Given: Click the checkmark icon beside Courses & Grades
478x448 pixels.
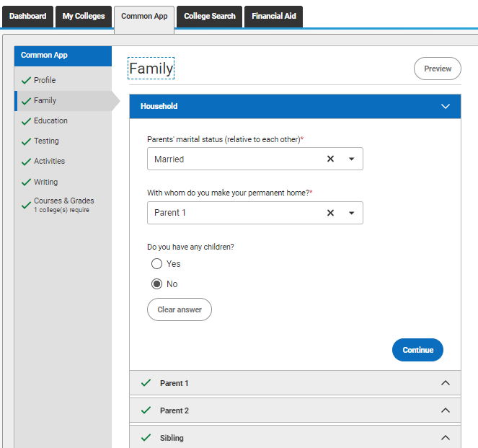Looking at the screenshot, I should [x=26, y=206].
